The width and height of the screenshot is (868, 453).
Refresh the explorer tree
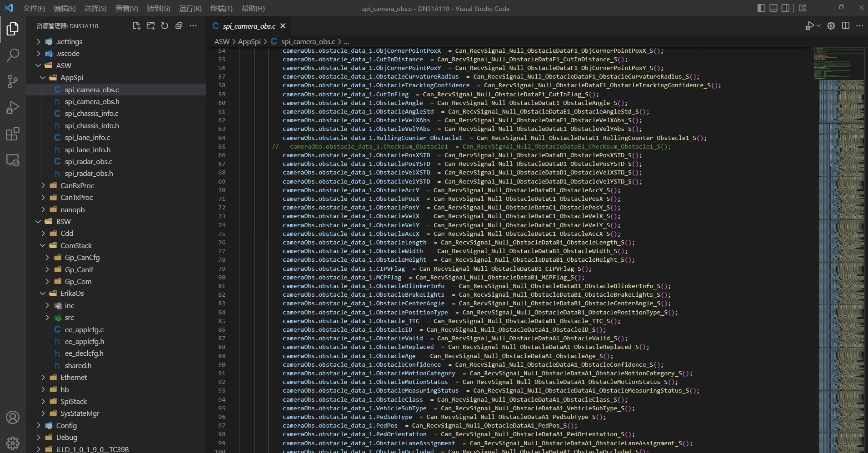(x=165, y=26)
